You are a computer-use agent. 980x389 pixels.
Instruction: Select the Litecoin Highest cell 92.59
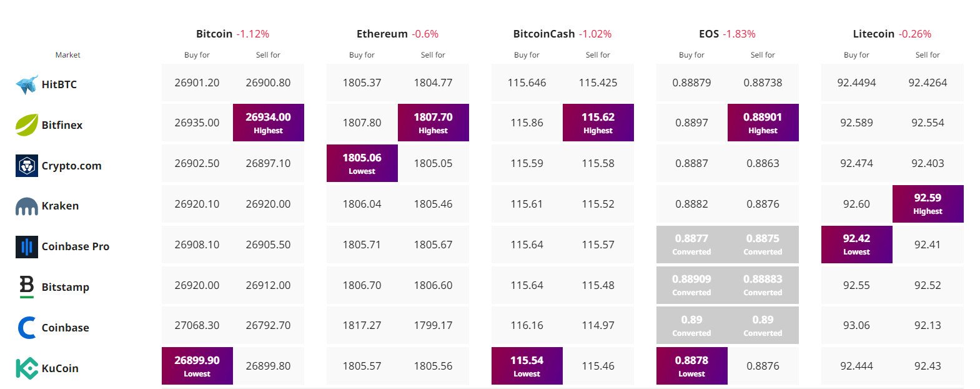[x=928, y=204]
